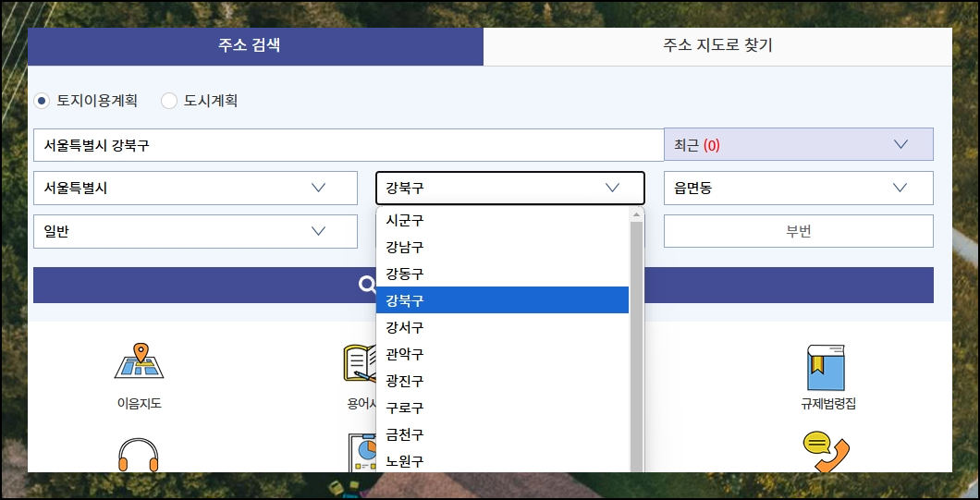Expand the 최근 (0) recent list
This screenshot has width=980, height=500.
pos(798,145)
